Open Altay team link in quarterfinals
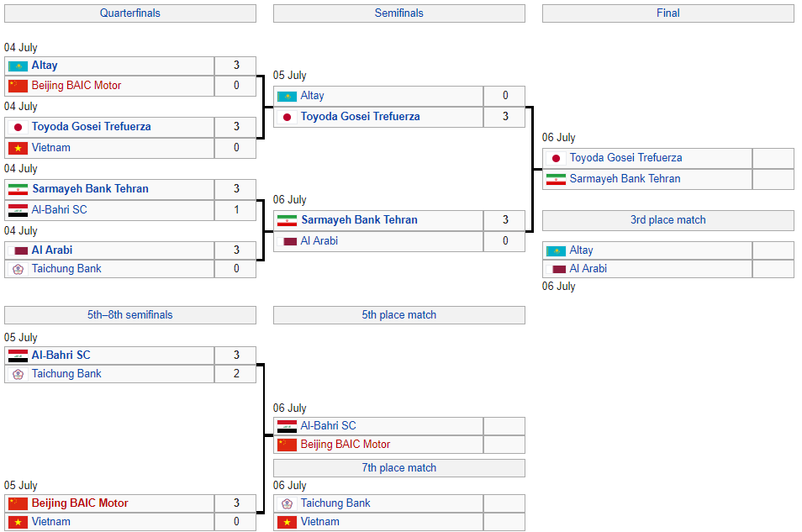The width and height of the screenshot is (802, 532). (x=45, y=66)
